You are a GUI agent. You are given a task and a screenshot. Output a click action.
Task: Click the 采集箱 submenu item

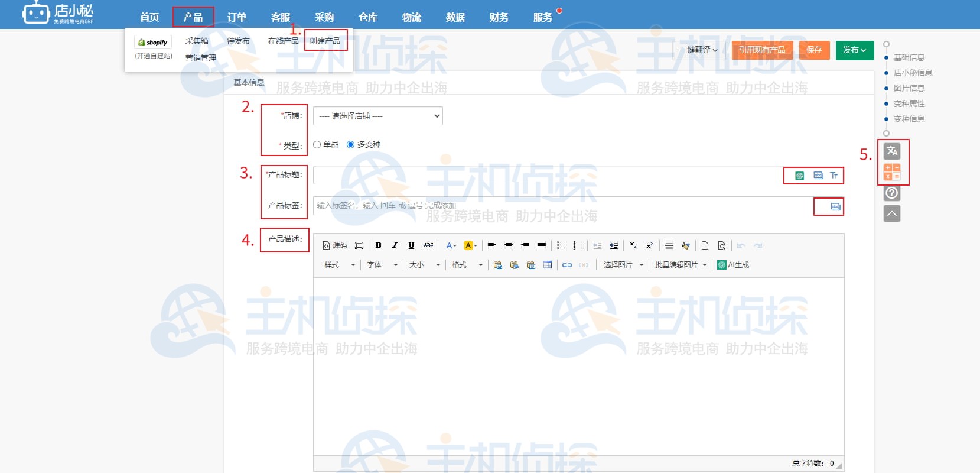[197, 41]
